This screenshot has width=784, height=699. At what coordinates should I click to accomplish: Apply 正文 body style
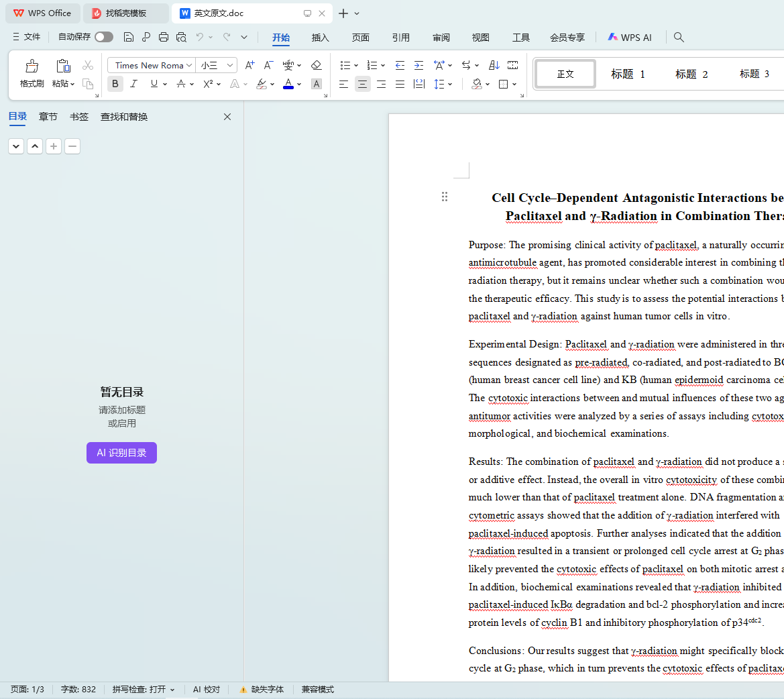[565, 74]
